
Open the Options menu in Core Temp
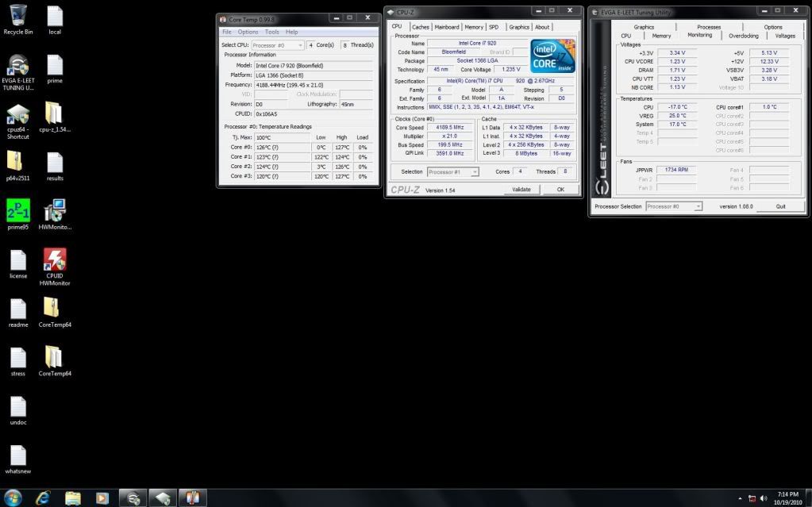coord(248,32)
